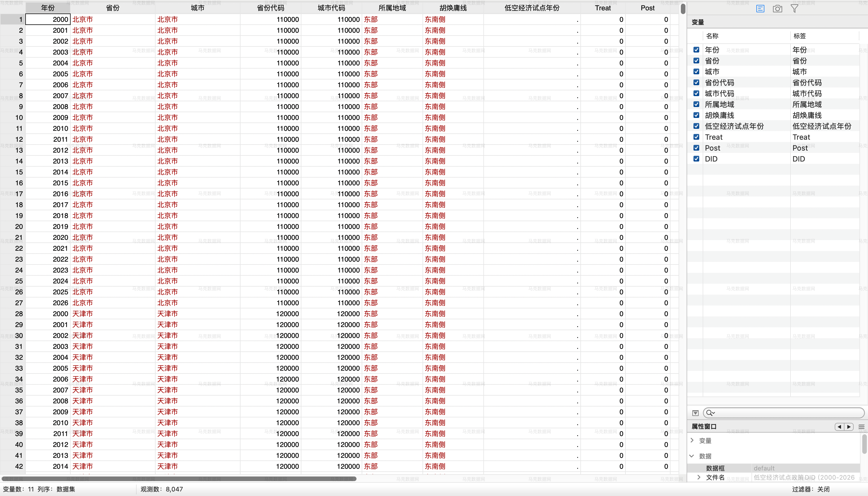Open the properties window hamburger menu
Screen dimensions: 868x496
pos(861,427)
